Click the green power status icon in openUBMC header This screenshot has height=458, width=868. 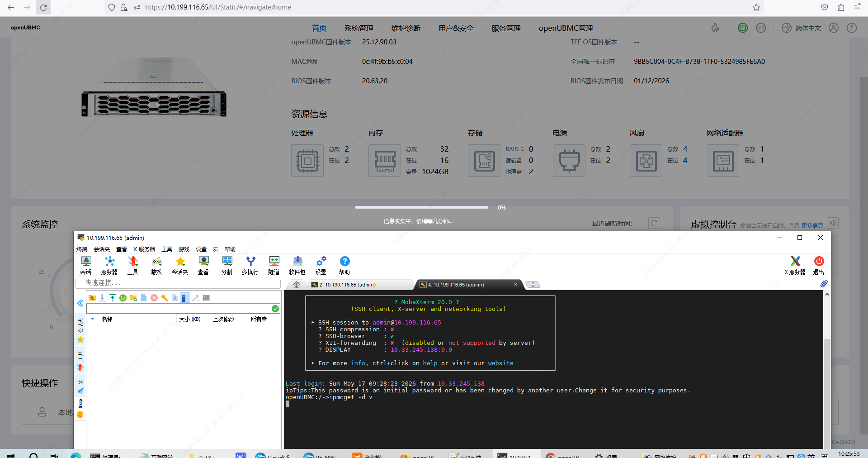[743, 28]
